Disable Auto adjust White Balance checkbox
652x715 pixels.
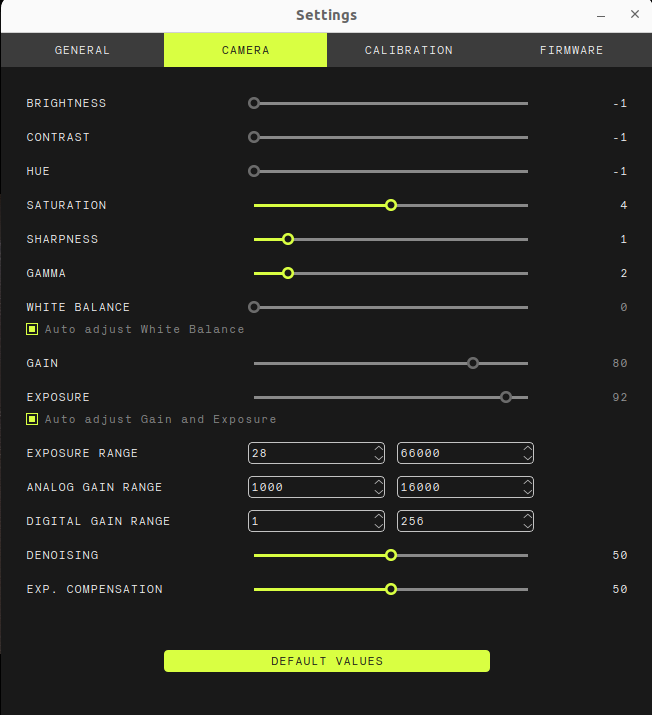[x=32, y=329]
